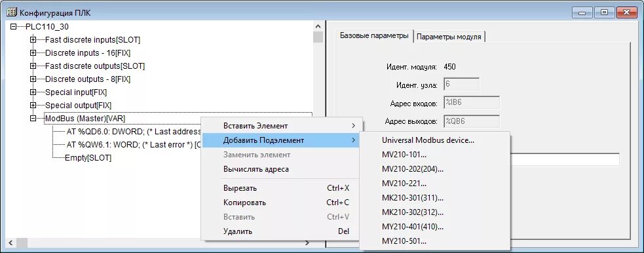The height and width of the screenshot is (253, 644).
Task: Select Special input[FIX] row
Action: (75, 92)
